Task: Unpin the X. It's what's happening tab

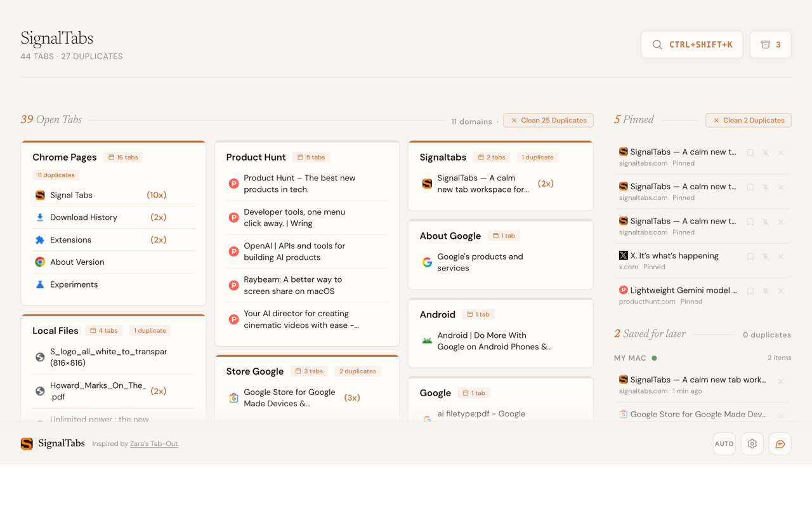Action: tap(766, 257)
